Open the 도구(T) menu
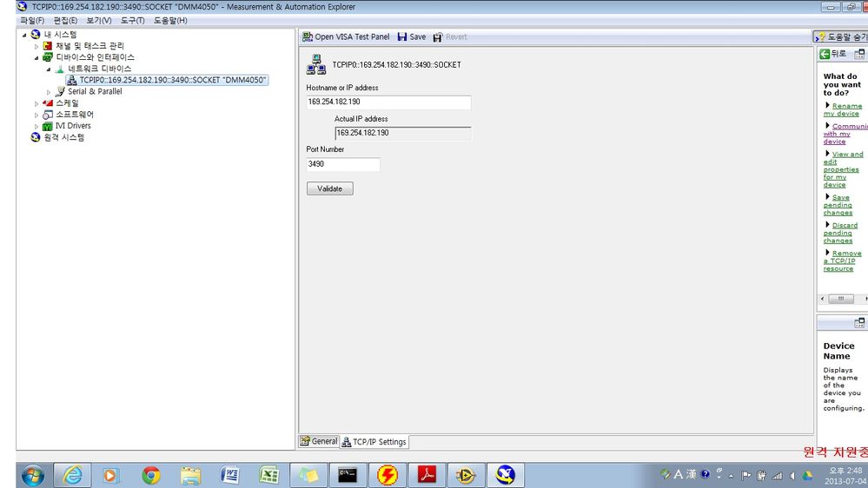Screen dimensions: 868x488 [132, 21]
